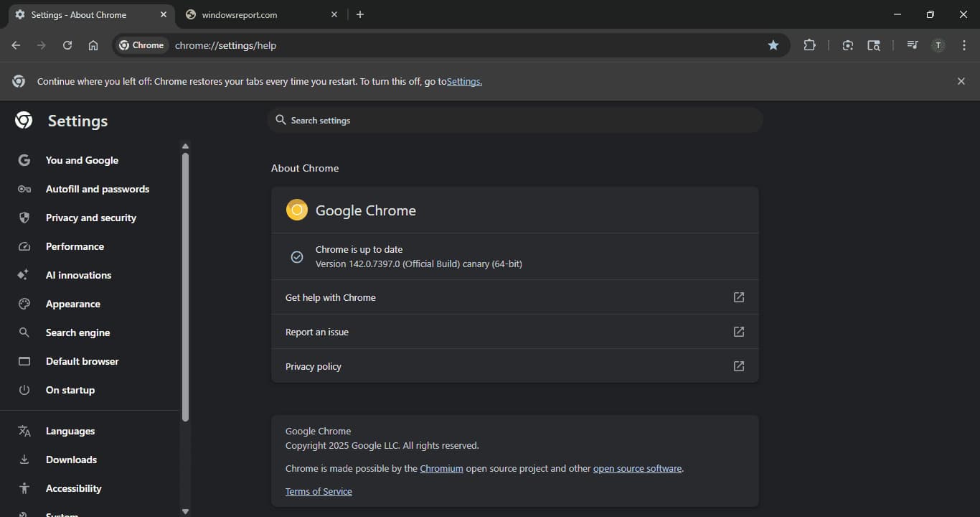Reload the current page
Screen dimensions: 980x517
(67, 45)
